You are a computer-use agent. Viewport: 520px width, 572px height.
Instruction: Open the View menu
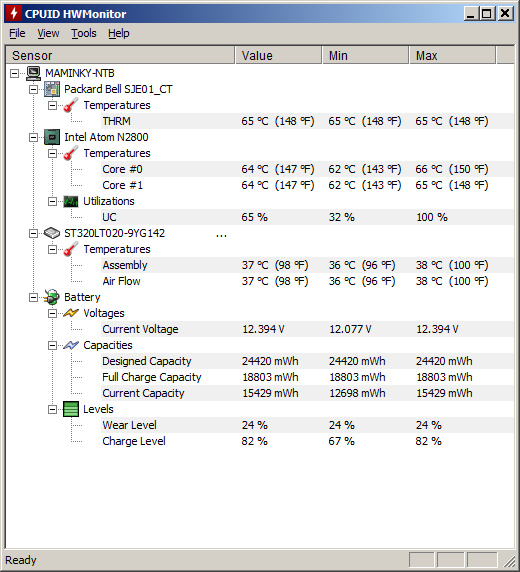(x=48, y=33)
